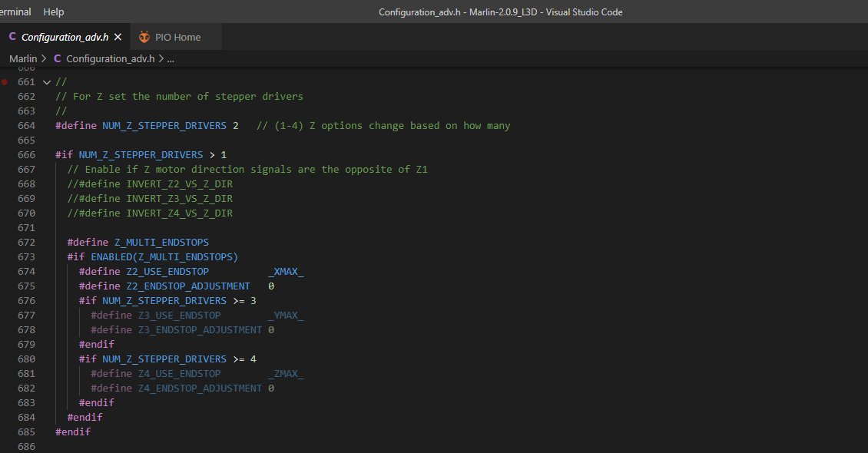The width and height of the screenshot is (868, 453).
Task: Click the final #endif on line 685
Action: point(73,432)
